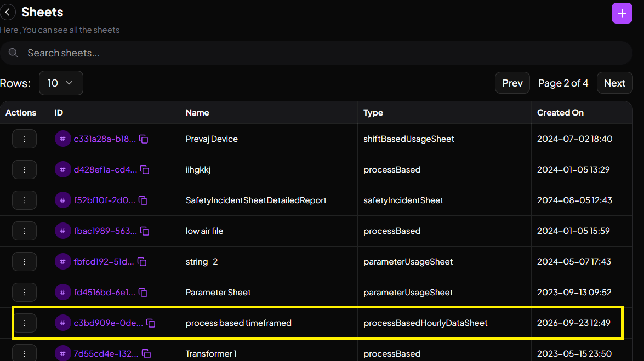Select the name iihgkkj
The height and width of the screenshot is (361, 644).
click(x=198, y=170)
